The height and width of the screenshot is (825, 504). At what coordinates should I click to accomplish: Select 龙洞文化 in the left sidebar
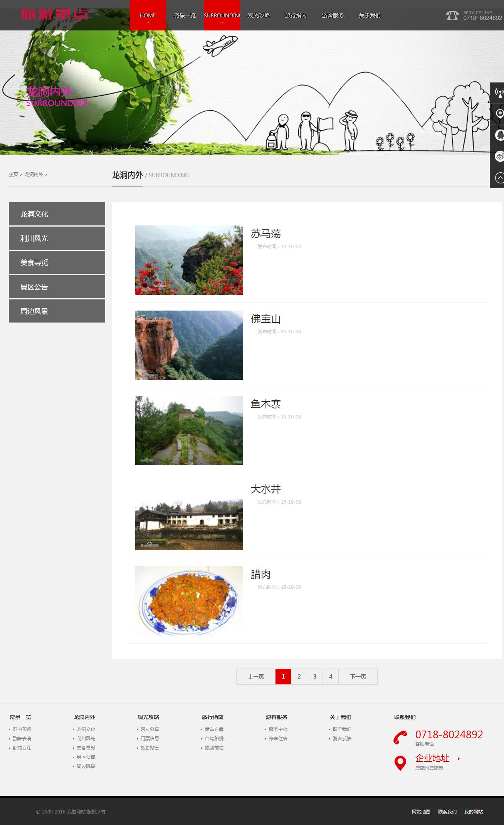point(57,214)
